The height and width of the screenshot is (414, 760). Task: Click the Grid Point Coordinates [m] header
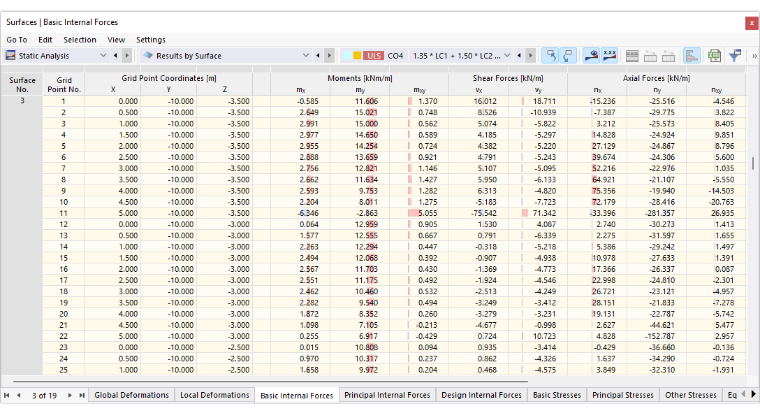click(169, 78)
